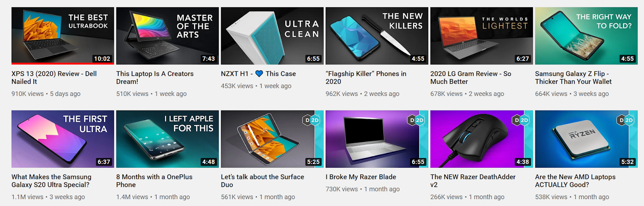Screen dimensions: 644x206
Task: Open the 'XPS 13 (2020) Review' title link
Action: pyautogui.click(x=54, y=77)
